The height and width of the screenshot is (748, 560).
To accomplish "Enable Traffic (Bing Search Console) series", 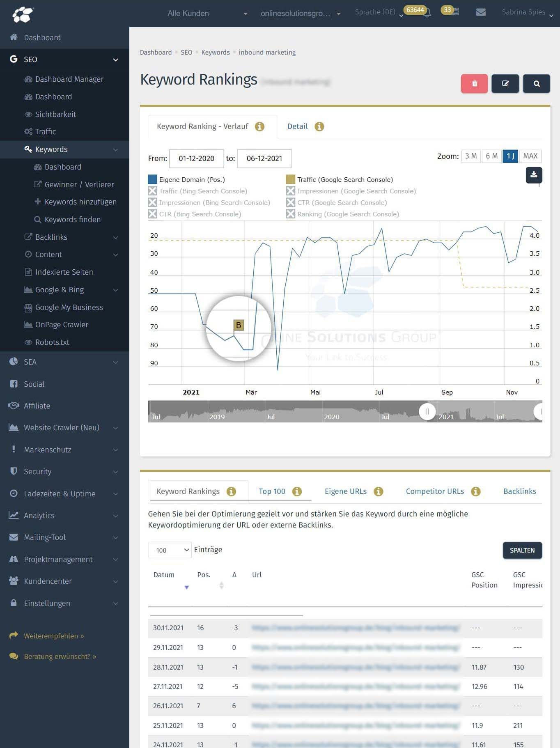I will [197, 191].
